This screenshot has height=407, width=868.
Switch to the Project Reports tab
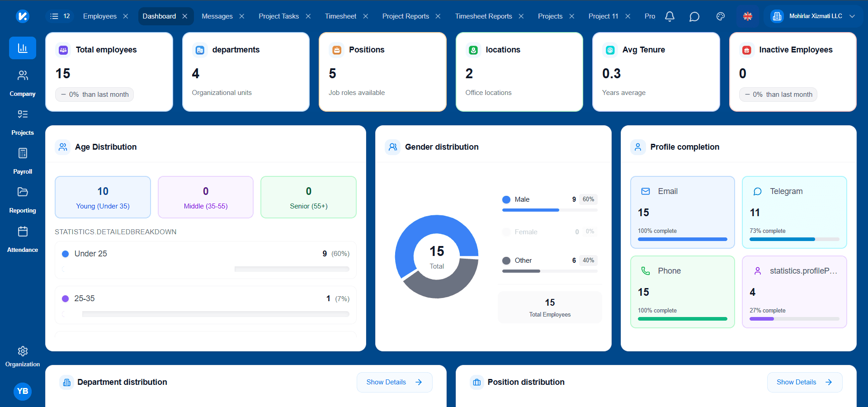click(405, 16)
